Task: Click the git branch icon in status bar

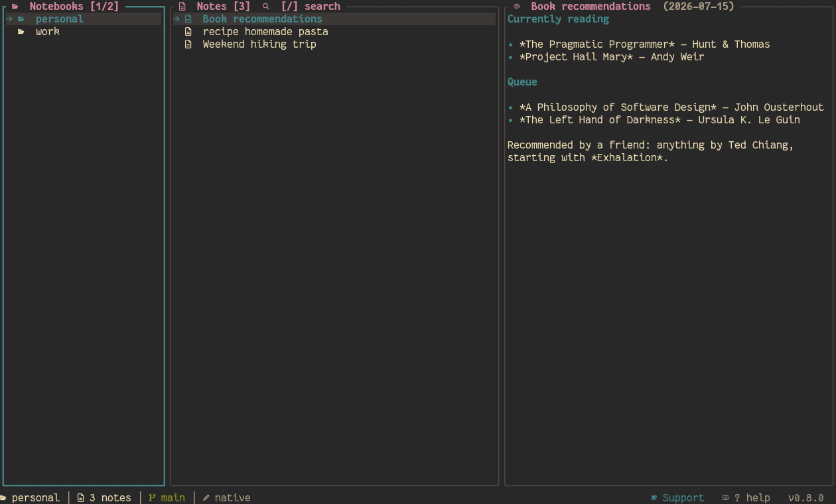Action: (152, 497)
